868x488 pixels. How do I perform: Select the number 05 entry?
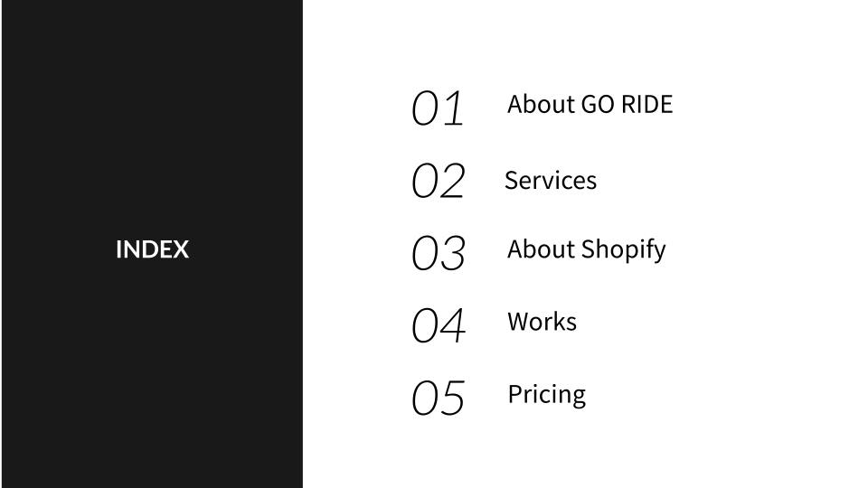pyautogui.click(x=438, y=398)
